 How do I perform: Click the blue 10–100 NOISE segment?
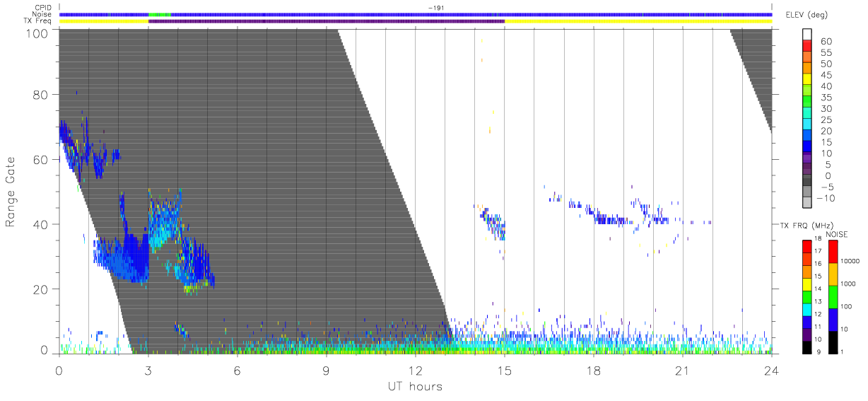(x=833, y=319)
